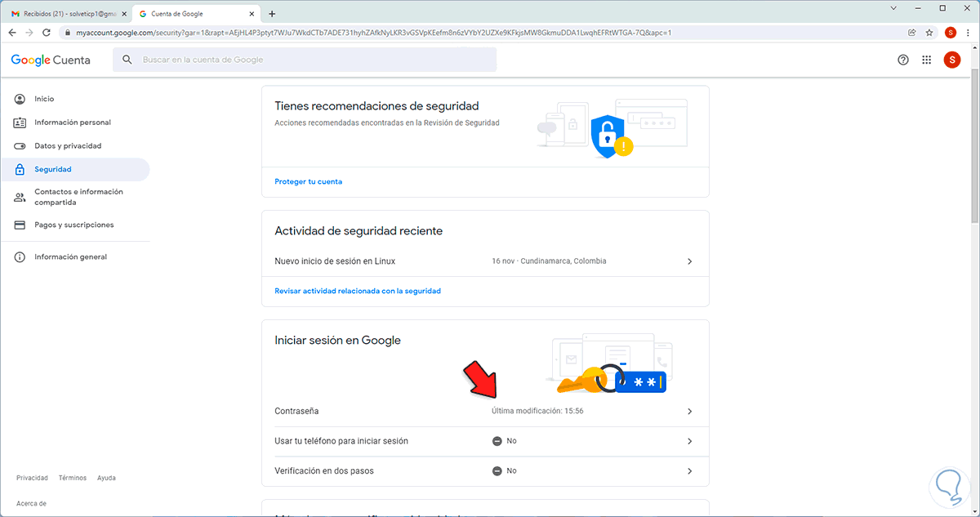
Task: Expand Usar tu teléfono para iniciar sesión chevron
Action: 689,441
